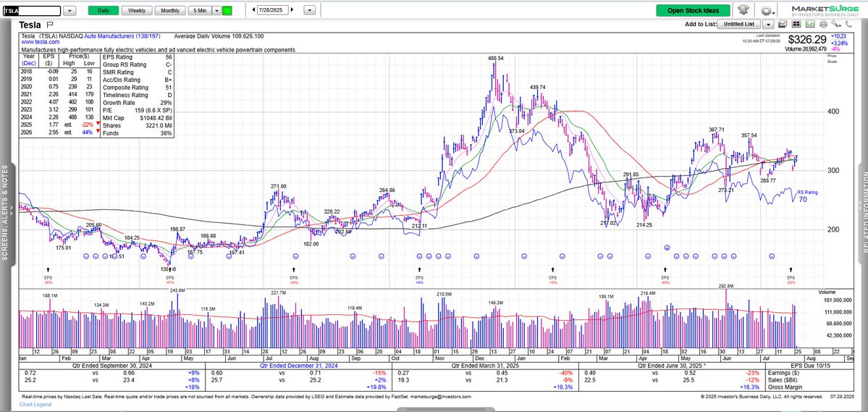Click the phone support icon

tap(848, 24)
